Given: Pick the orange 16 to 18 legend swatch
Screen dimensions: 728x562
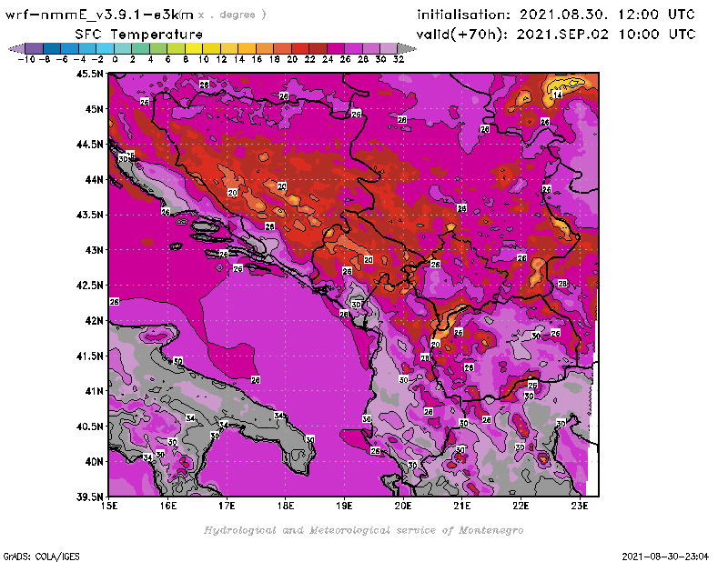Looking at the screenshot, I should tap(265, 48).
